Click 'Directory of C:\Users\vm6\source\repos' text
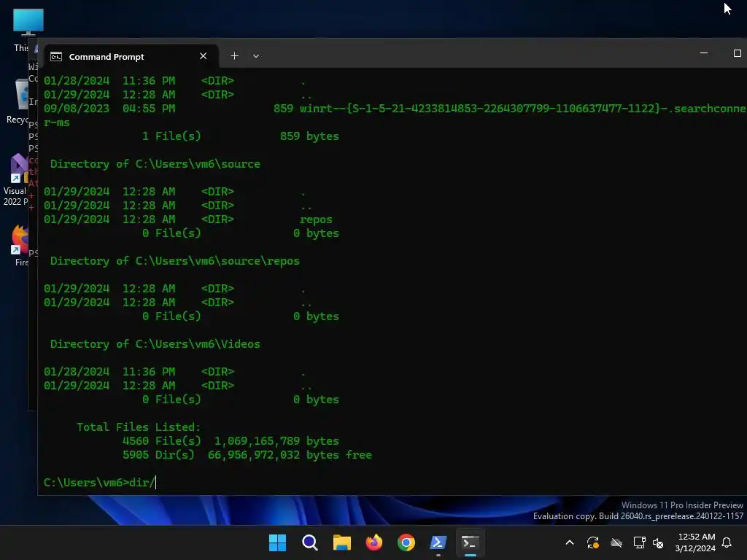Image resolution: width=747 pixels, height=560 pixels. click(x=175, y=261)
